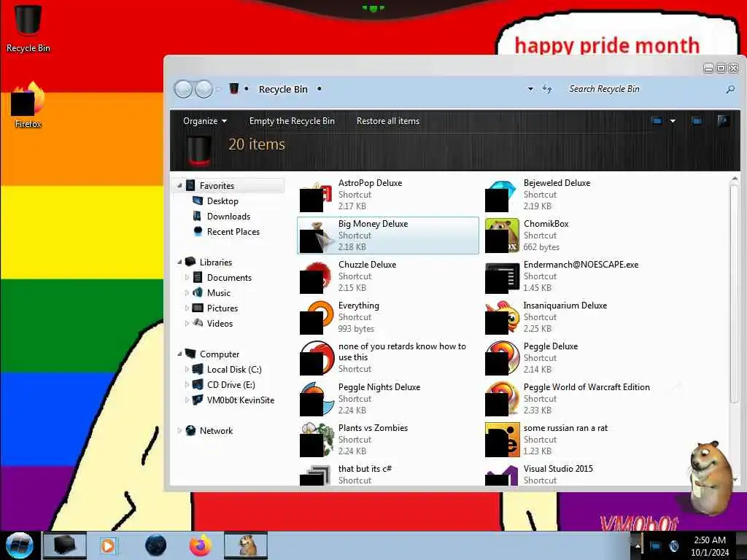Show hidden tray icons arrow
Image resolution: width=747 pixels, height=560 pixels.
[x=638, y=545]
